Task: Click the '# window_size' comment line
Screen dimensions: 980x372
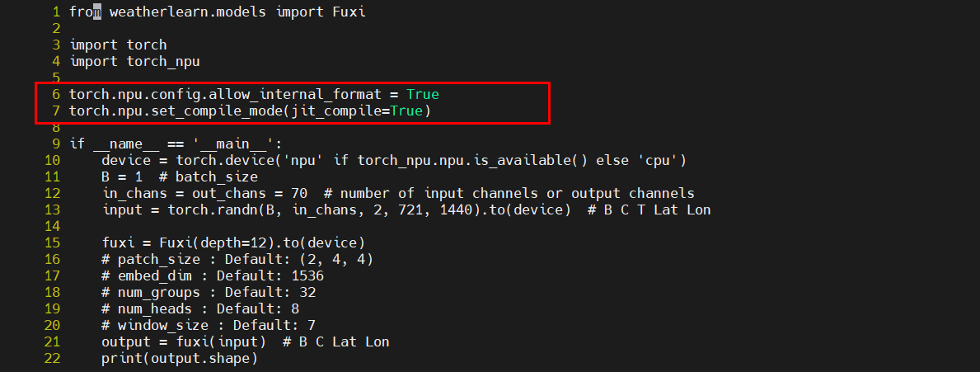Action: (x=208, y=325)
